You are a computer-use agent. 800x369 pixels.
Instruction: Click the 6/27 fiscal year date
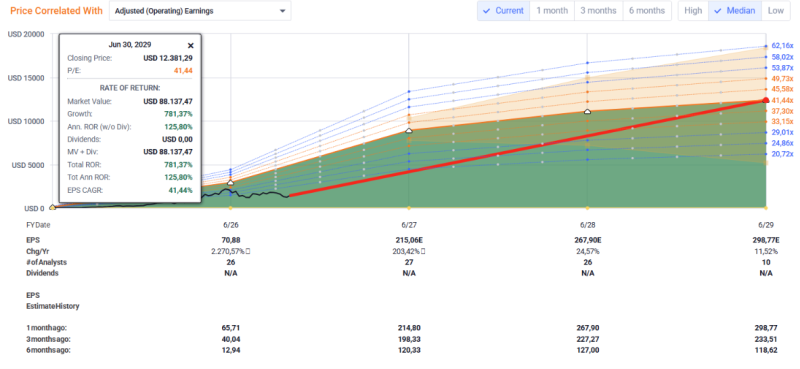pos(409,225)
